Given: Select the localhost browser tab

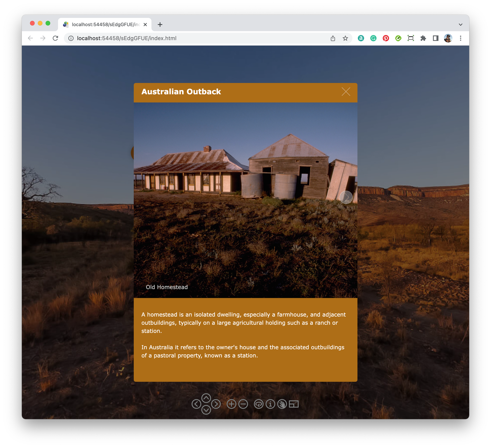Looking at the screenshot, I should (x=105, y=25).
